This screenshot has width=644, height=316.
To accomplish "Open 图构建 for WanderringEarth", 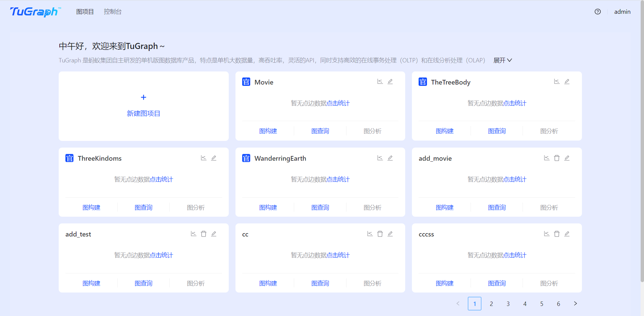I will coord(268,208).
